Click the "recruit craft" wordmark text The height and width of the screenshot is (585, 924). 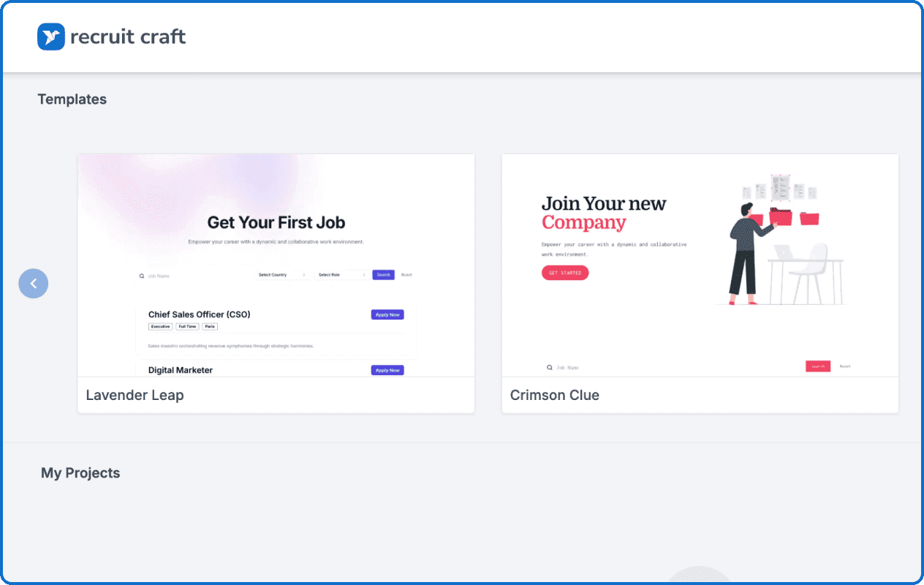tap(128, 37)
